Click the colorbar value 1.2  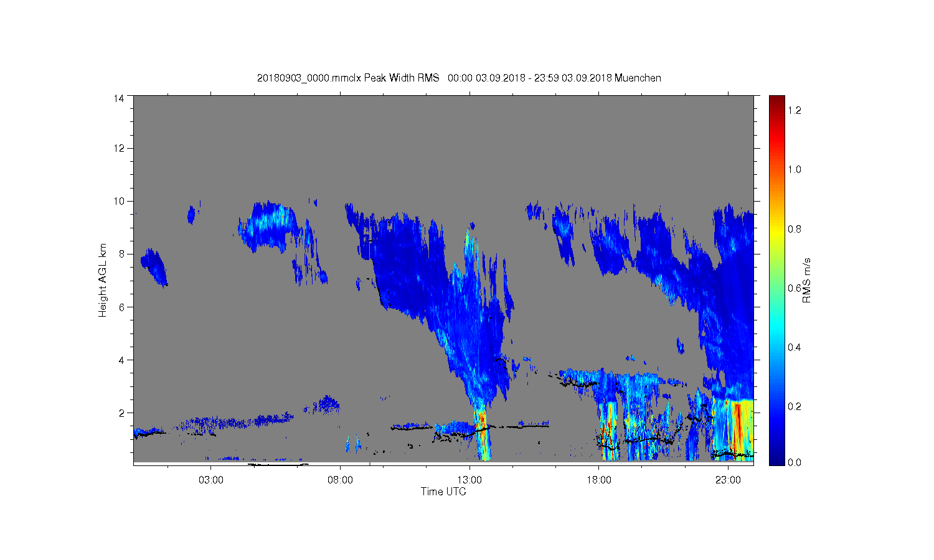click(x=795, y=110)
